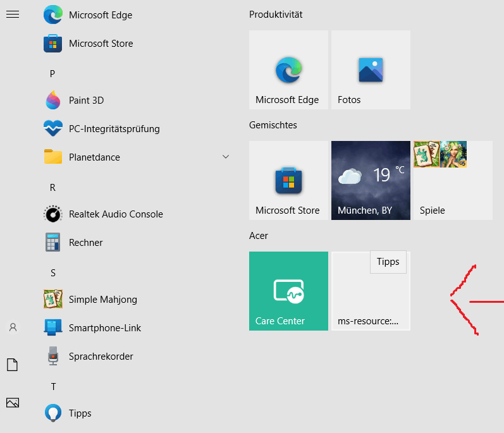Open Documents icon in left sidebar
504x433 pixels.
coord(12,365)
